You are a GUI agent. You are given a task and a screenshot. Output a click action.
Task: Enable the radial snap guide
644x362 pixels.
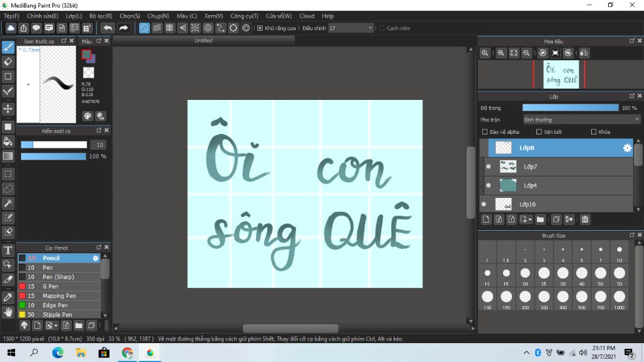[195, 28]
